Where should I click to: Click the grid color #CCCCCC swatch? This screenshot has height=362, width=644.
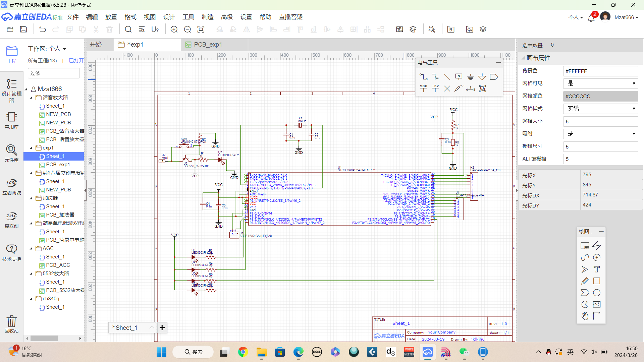pyautogui.click(x=600, y=96)
